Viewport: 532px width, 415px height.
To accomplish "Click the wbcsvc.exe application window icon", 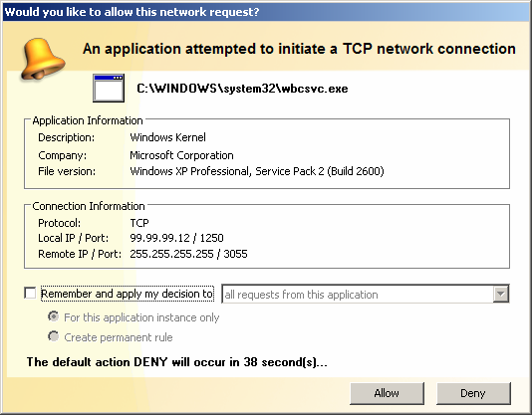I will (109, 89).
